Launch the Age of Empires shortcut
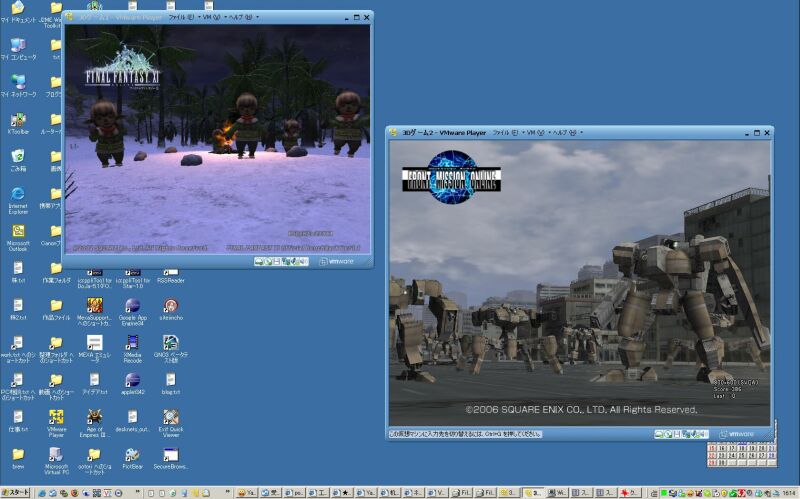800x499 pixels. click(94, 423)
